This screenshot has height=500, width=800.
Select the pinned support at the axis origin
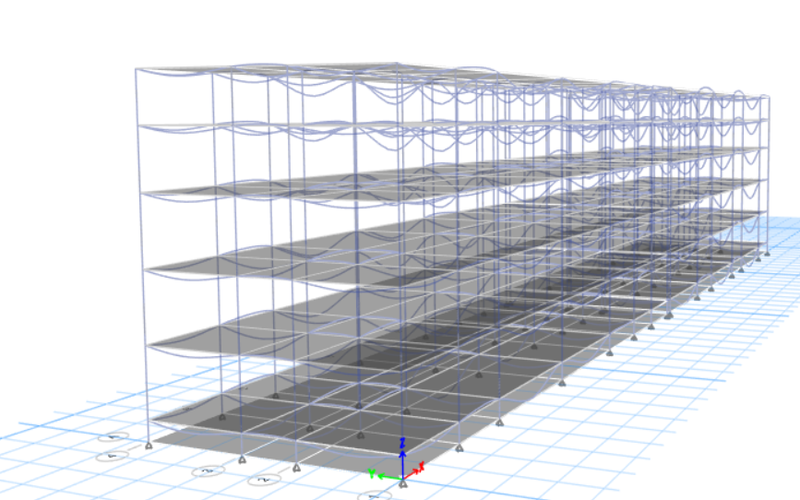(403, 483)
